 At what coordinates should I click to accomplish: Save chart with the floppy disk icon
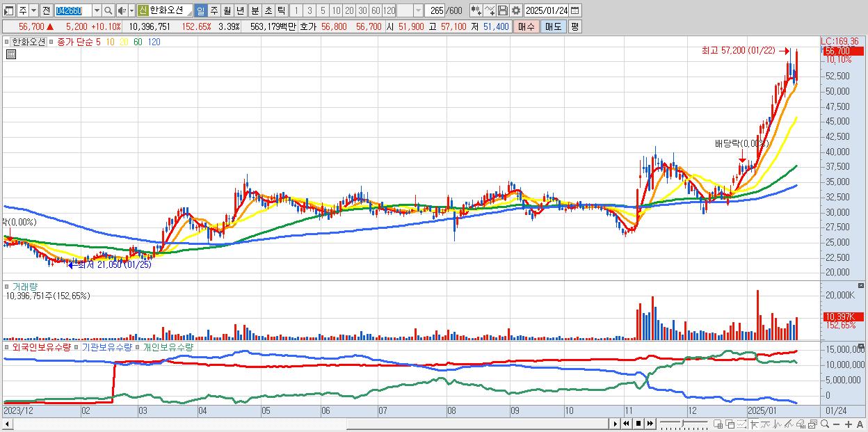pyautogui.click(x=502, y=10)
